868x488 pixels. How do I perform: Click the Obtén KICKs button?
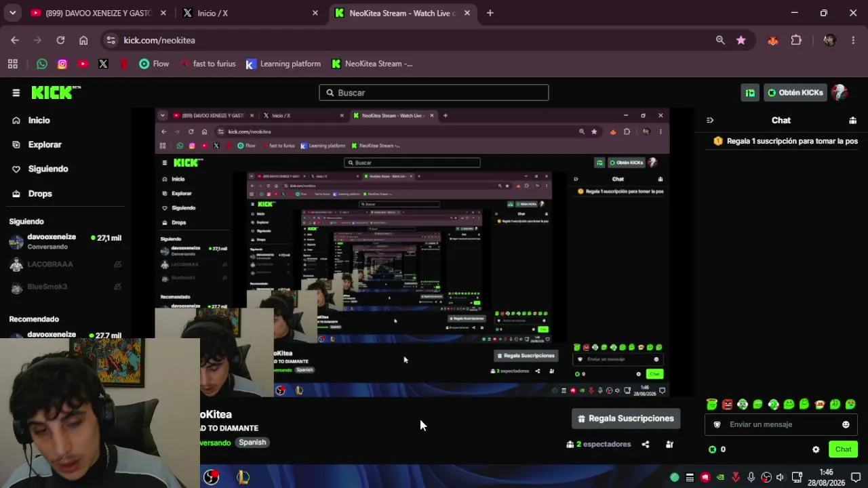coord(795,93)
